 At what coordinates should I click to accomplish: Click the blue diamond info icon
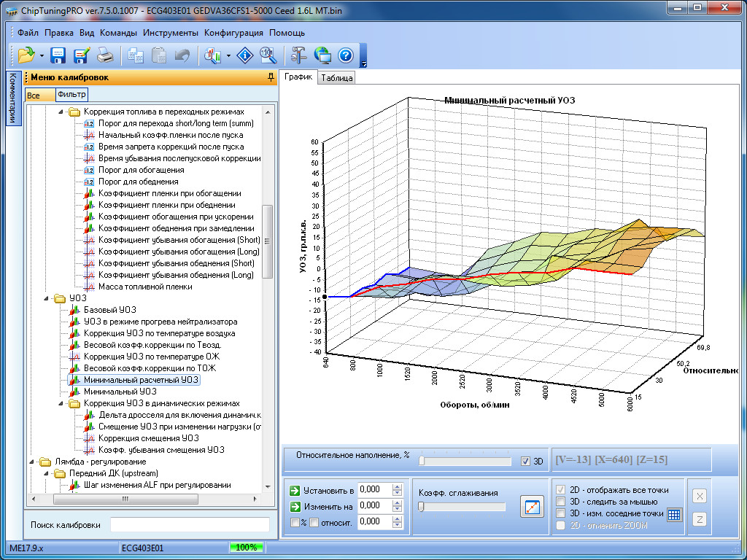tap(246, 55)
